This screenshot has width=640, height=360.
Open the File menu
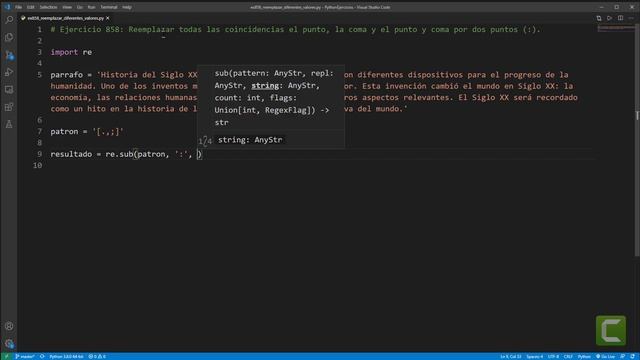click(18, 7)
